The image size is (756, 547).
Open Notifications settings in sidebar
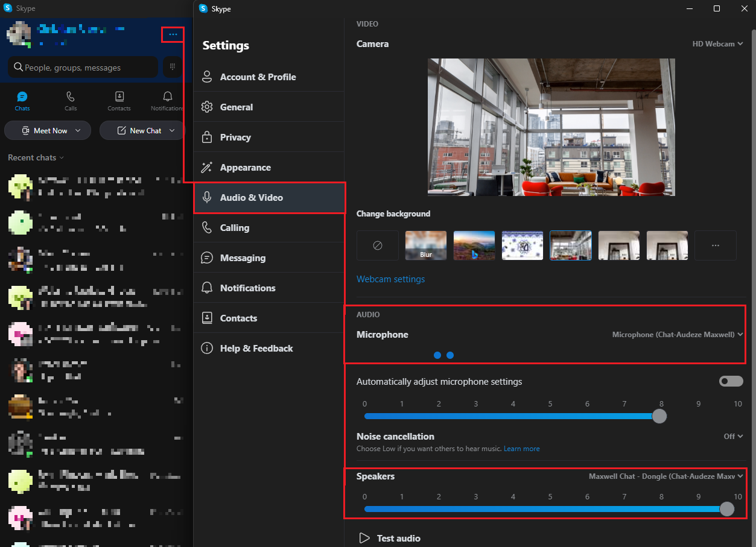pyautogui.click(x=269, y=288)
